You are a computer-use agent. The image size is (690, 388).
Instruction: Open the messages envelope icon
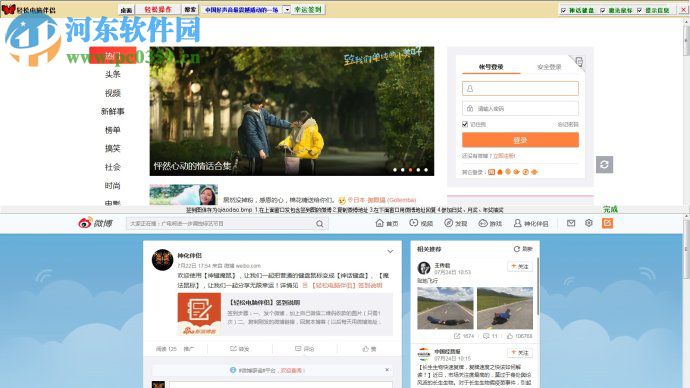(571, 223)
